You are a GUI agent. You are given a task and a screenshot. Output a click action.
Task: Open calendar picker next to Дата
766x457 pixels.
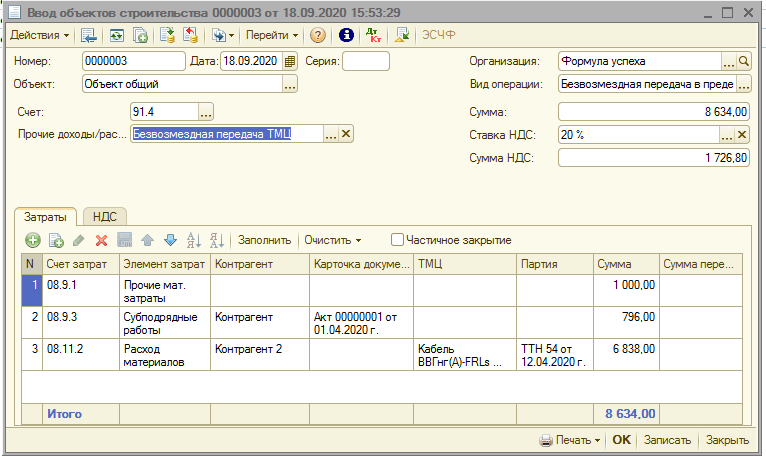click(290, 61)
